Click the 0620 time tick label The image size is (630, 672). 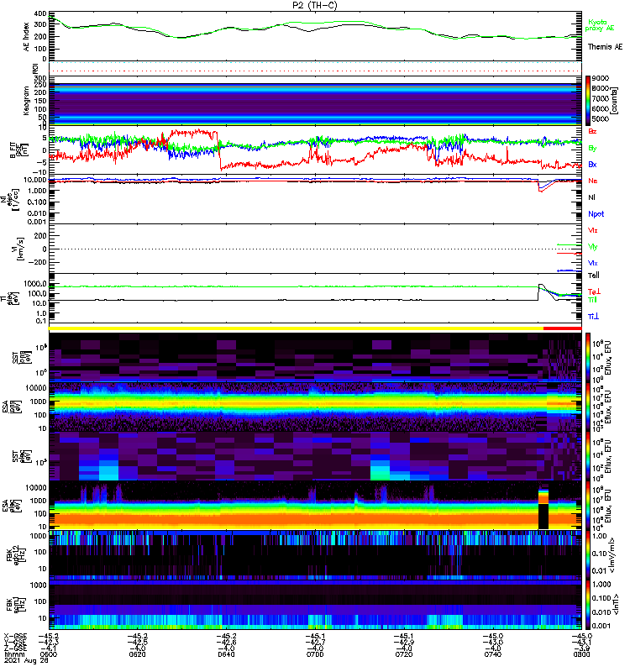pos(137,654)
